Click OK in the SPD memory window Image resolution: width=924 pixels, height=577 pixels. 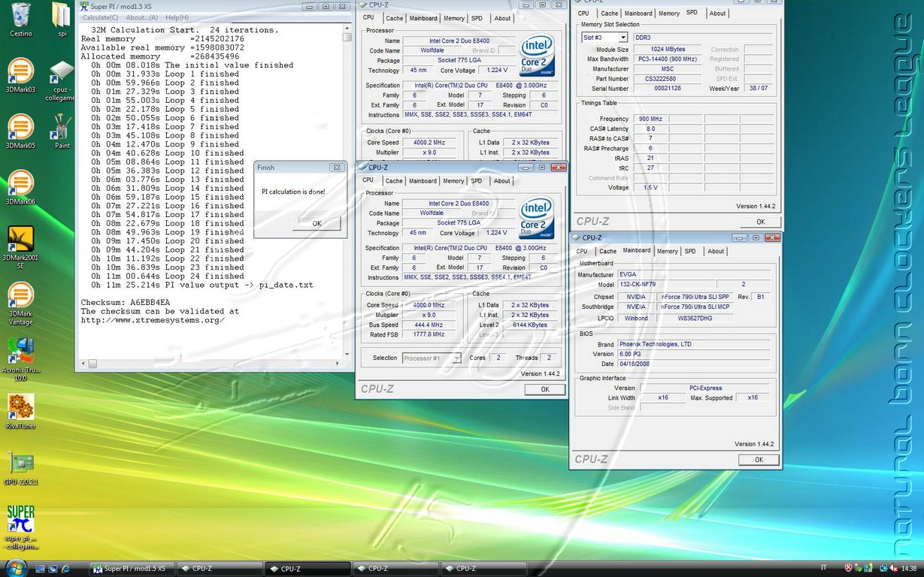760,222
